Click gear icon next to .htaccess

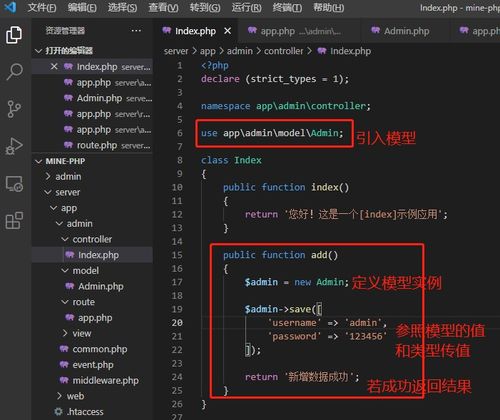[58, 411]
